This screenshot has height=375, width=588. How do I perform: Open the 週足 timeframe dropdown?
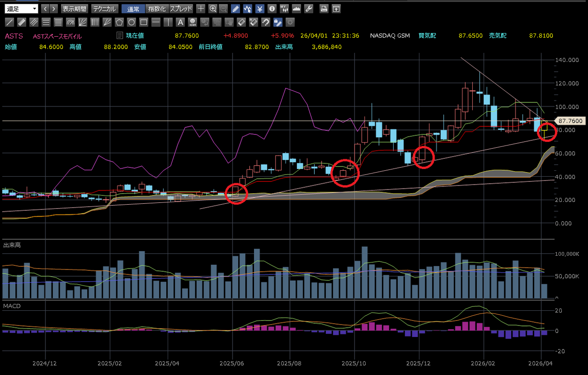coord(22,9)
